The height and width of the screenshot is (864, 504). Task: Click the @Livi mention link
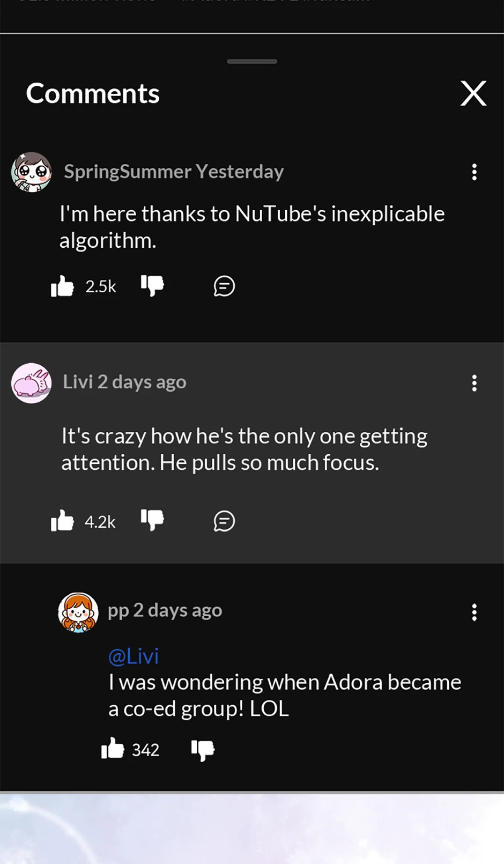tap(134, 656)
